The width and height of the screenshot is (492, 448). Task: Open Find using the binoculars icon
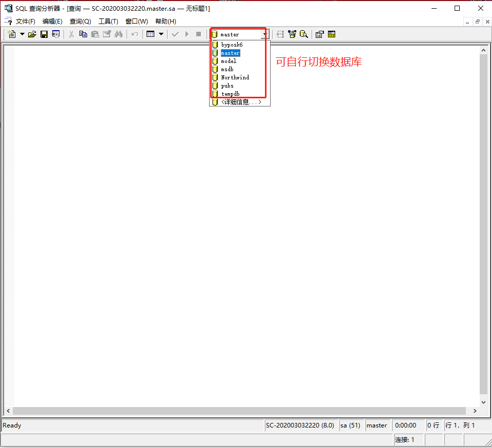118,34
